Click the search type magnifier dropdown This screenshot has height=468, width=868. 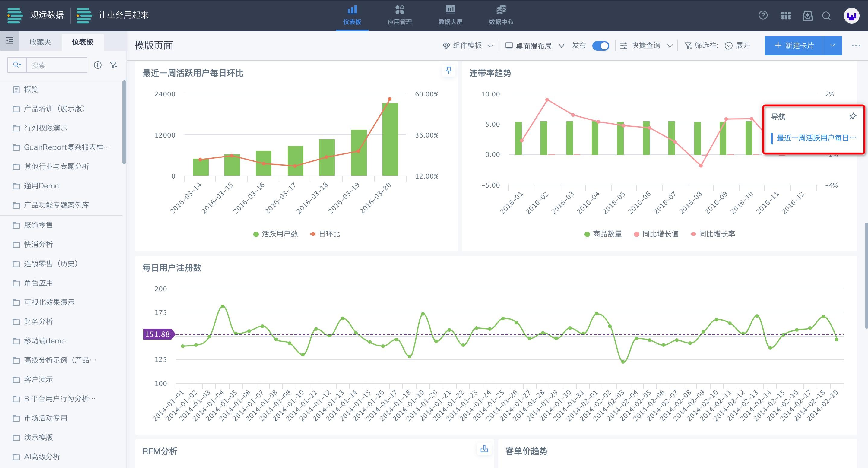point(17,65)
